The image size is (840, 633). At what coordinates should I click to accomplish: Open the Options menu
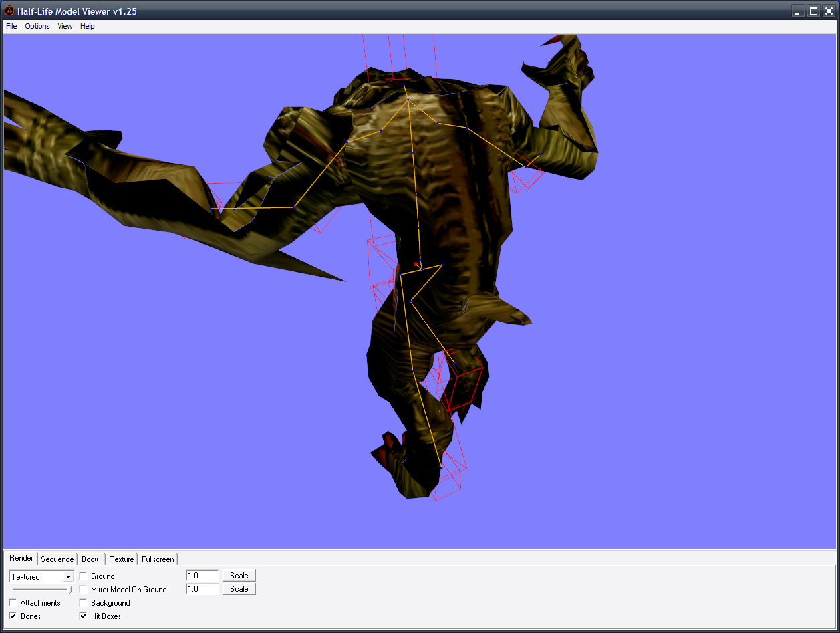[37, 26]
